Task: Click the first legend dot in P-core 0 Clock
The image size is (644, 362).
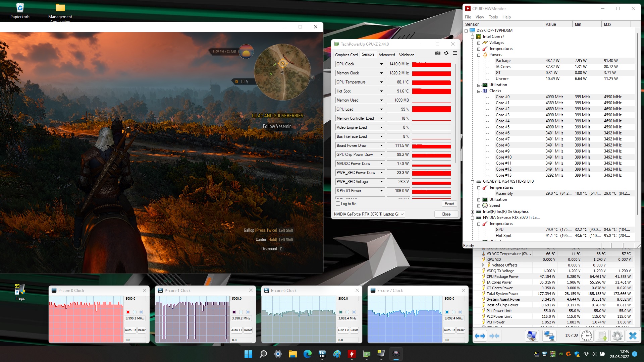Action: coord(128,312)
